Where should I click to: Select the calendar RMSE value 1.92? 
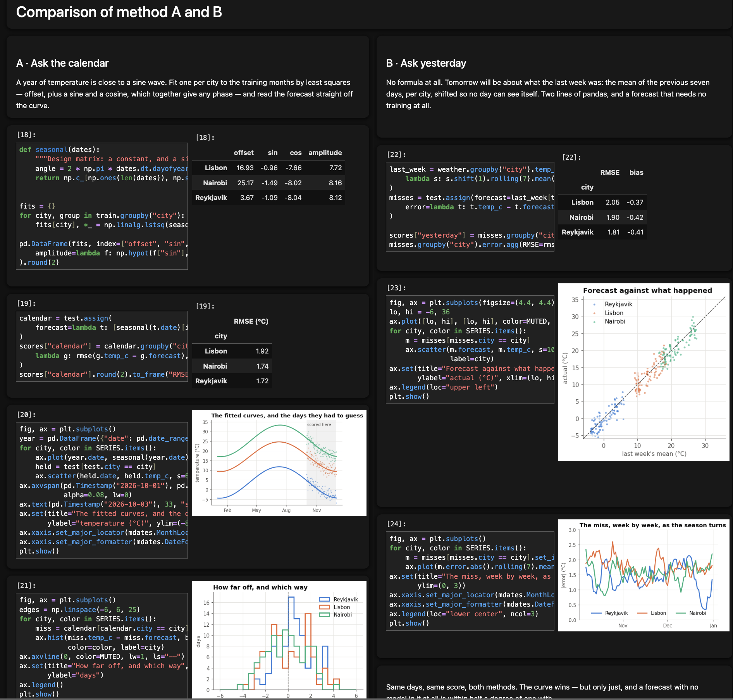tap(262, 351)
